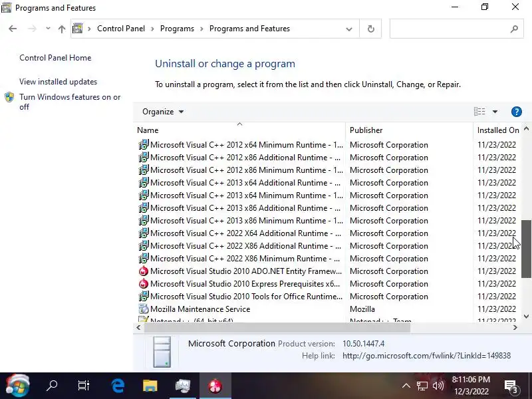Click product version 10.50.1447.4

click(363, 344)
